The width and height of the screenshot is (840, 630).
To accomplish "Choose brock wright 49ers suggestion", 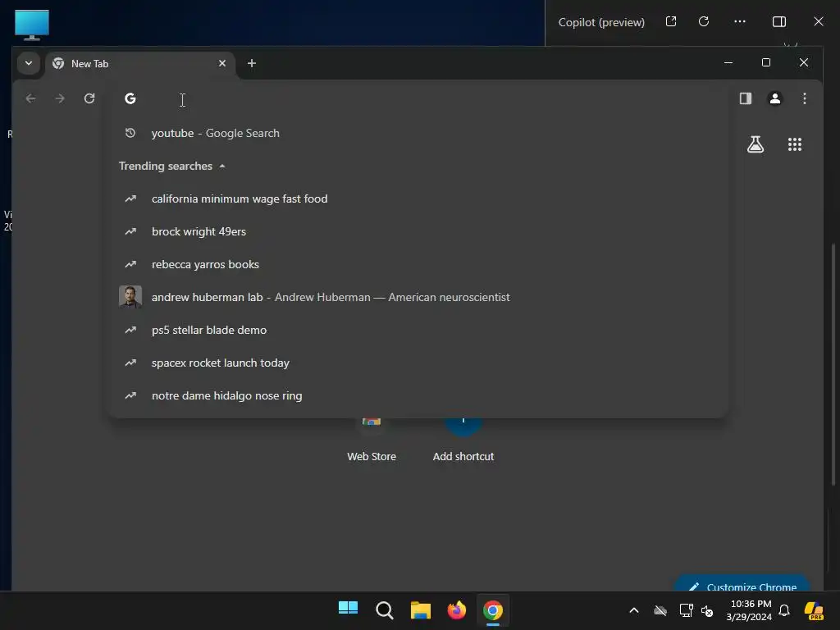I will (x=418, y=231).
